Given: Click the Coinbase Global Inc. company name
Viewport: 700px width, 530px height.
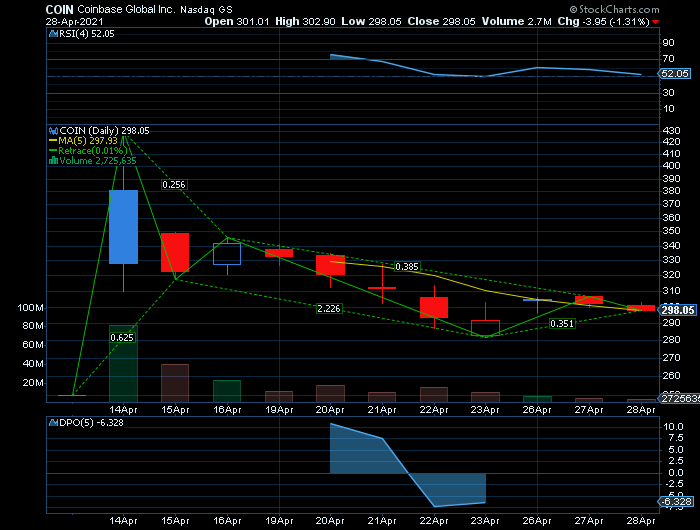Looking at the screenshot, I should [126, 9].
